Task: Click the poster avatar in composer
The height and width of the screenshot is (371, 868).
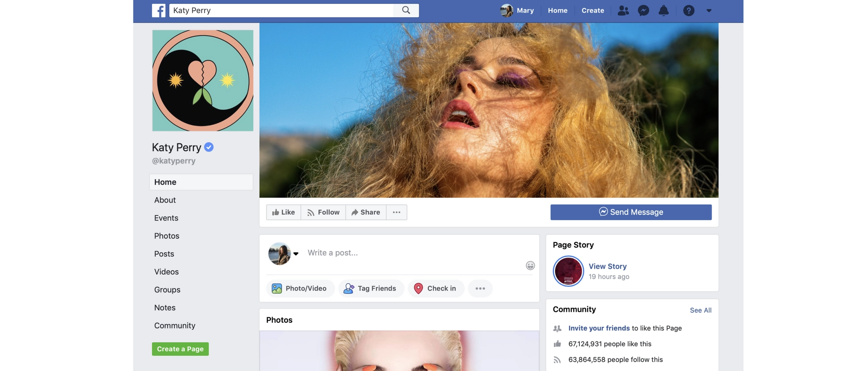Action: click(x=279, y=254)
